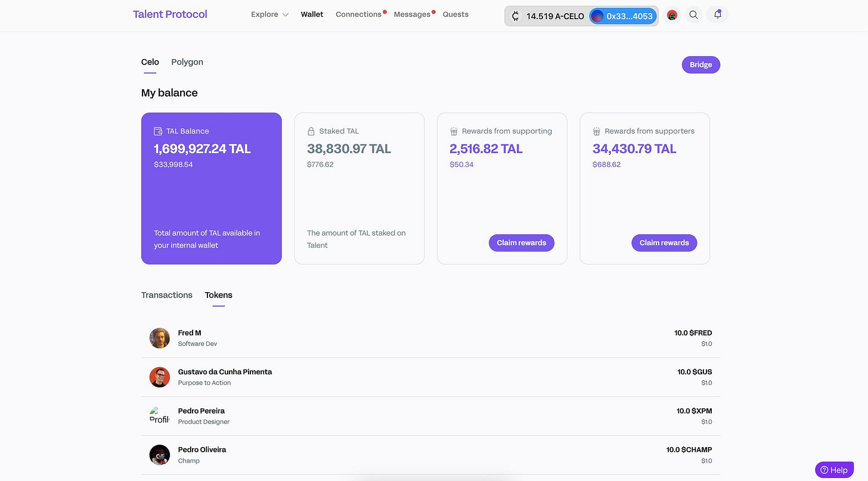
Task: Open Fred M's profile picture
Action: [x=160, y=338]
